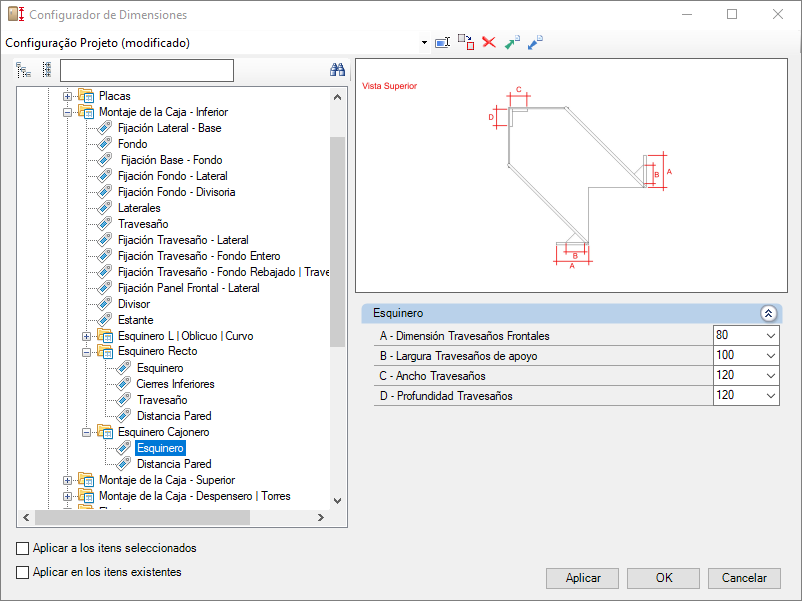
Task: Click the Cancelar button
Action: tap(744, 578)
